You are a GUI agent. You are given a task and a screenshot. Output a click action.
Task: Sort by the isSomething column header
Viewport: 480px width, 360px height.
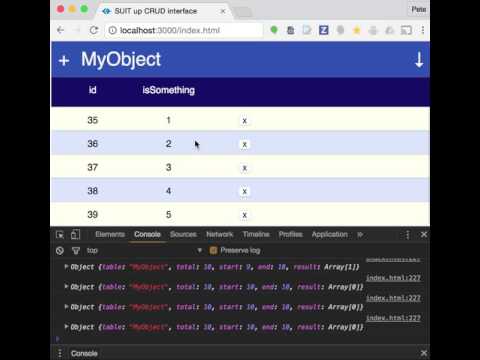(168, 90)
